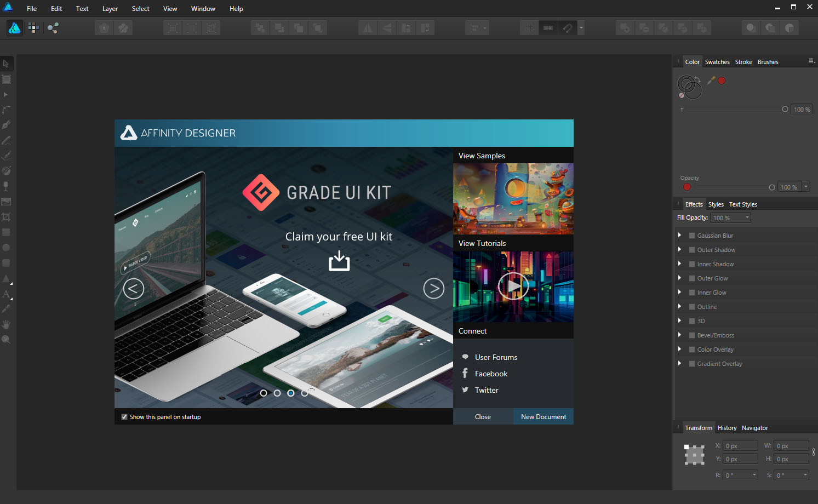Toggle Show this panel on startup
The width and height of the screenshot is (818, 504).
(124, 417)
